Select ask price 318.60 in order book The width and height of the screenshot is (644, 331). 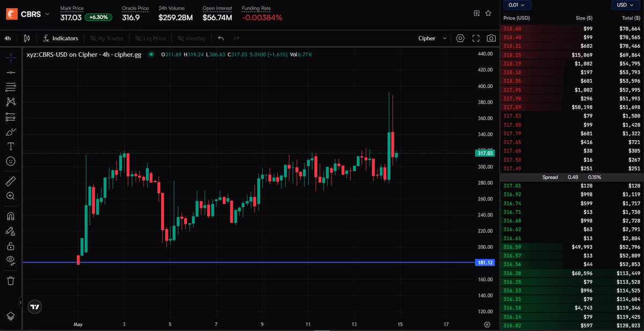512,28
